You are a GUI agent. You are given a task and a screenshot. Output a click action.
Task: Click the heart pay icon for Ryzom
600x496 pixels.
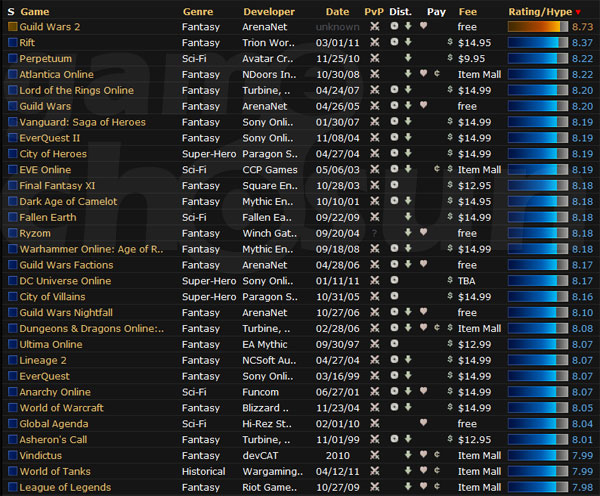(424, 233)
